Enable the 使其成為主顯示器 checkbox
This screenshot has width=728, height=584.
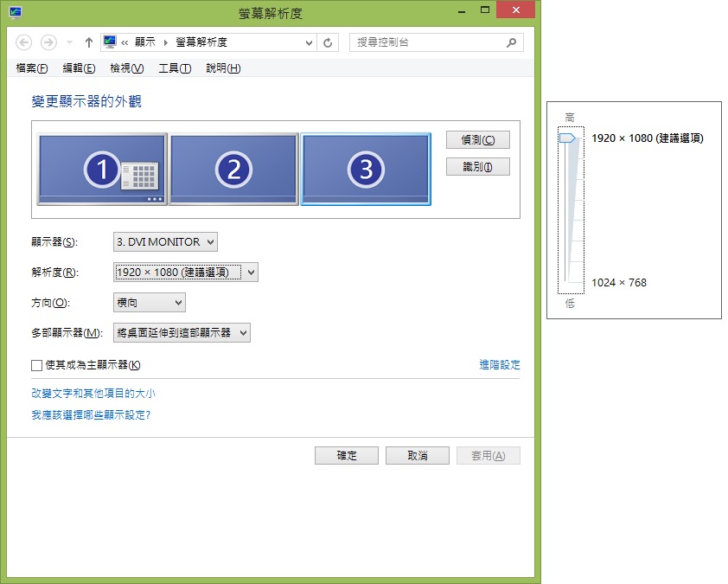(36, 365)
